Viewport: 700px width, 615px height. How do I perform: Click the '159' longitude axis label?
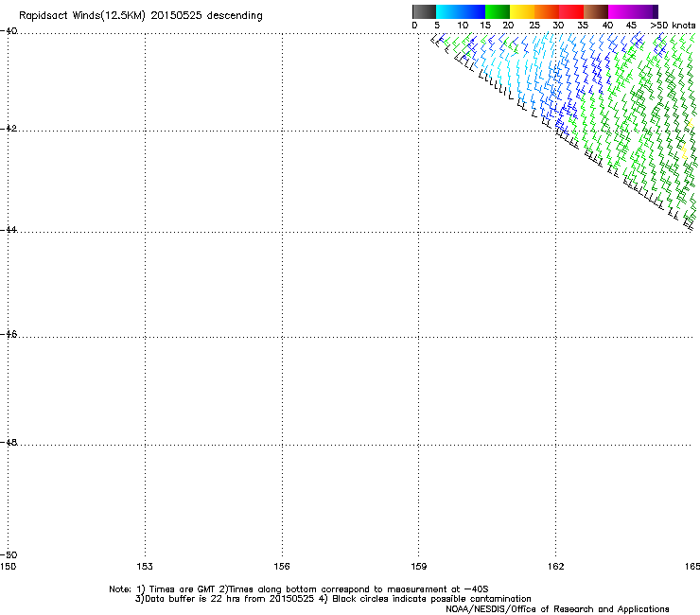[x=419, y=567]
